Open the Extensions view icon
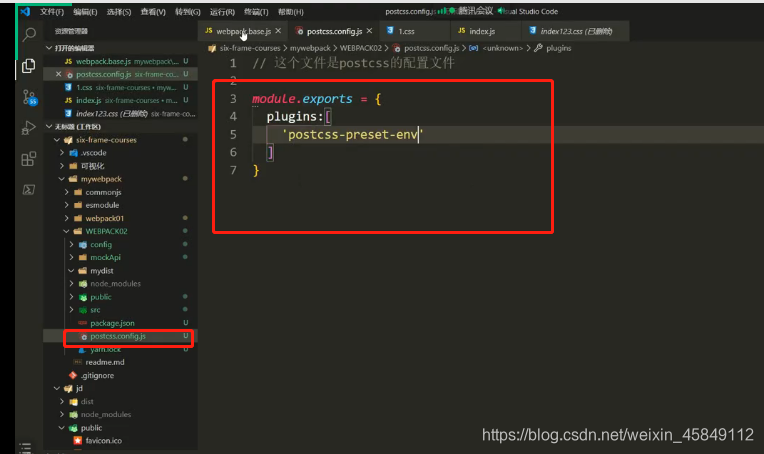The image size is (764, 454). pyautogui.click(x=28, y=159)
